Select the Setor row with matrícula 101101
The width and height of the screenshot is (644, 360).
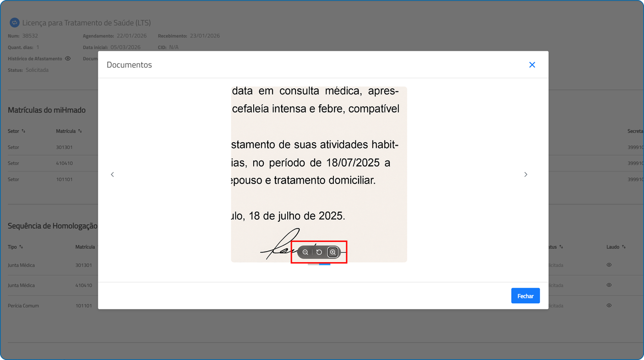click(x=64, y=179)
